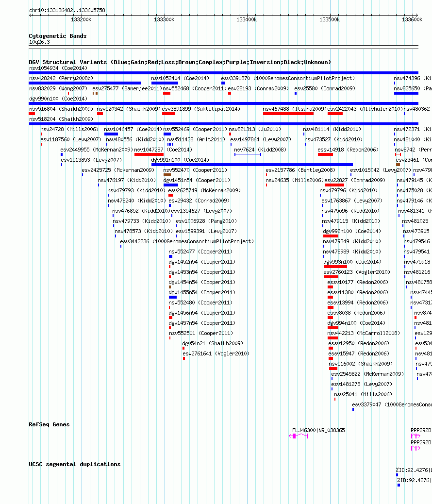Screen dimensions: 432x504
Task: Select dgv1455n54 (Cooper2011) label
Action: coord(202,292)
